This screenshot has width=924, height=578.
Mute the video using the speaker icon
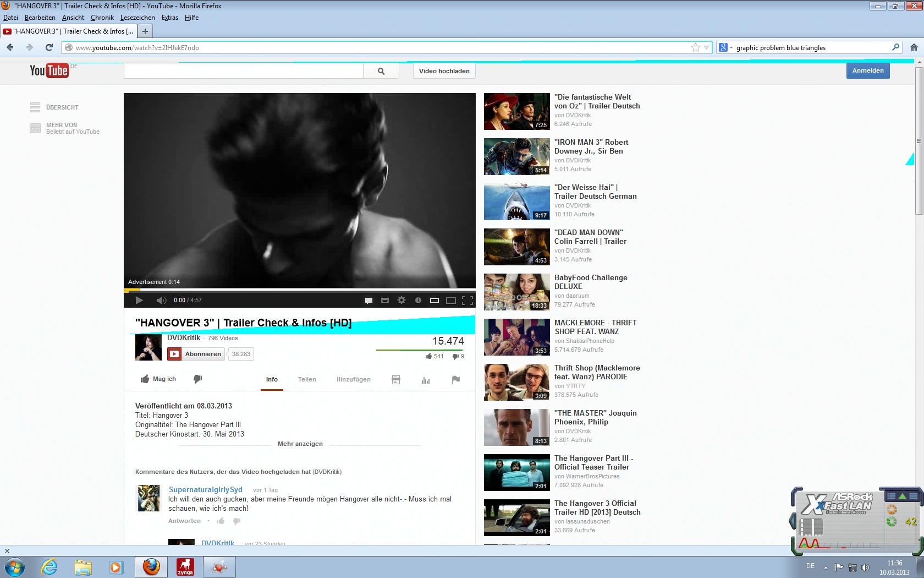click(161, 300)
